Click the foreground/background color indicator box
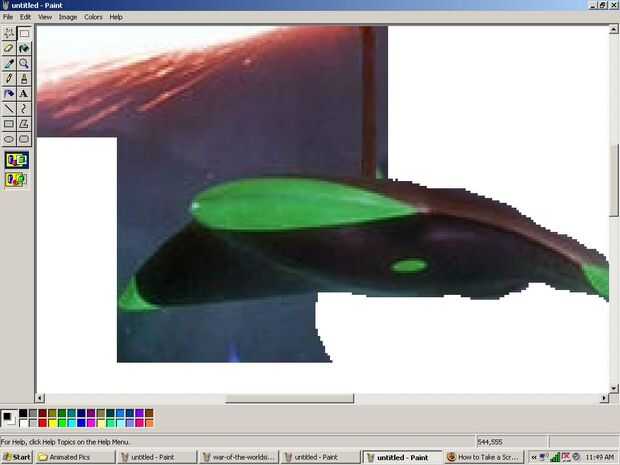Screen dimensions: 620x465 (x=9, y=418)
